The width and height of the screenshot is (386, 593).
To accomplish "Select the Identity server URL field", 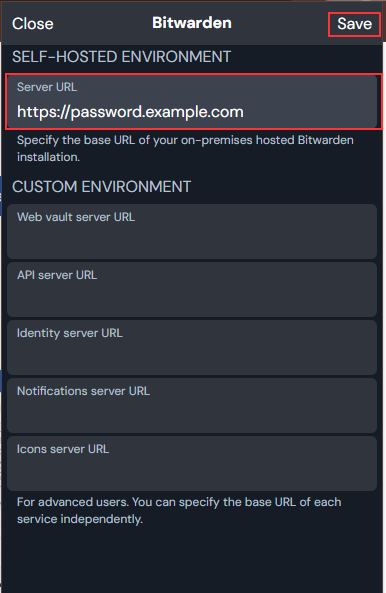I will pyautogui.click(x=192, y=348).
